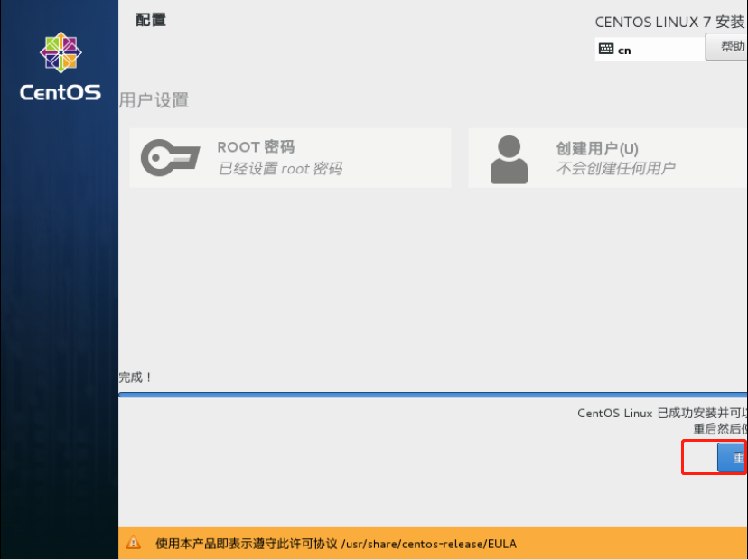748x560 pixels.
Task: Click the ROOT password key icon
Action: pyautogui.click(x=171, y=157)
